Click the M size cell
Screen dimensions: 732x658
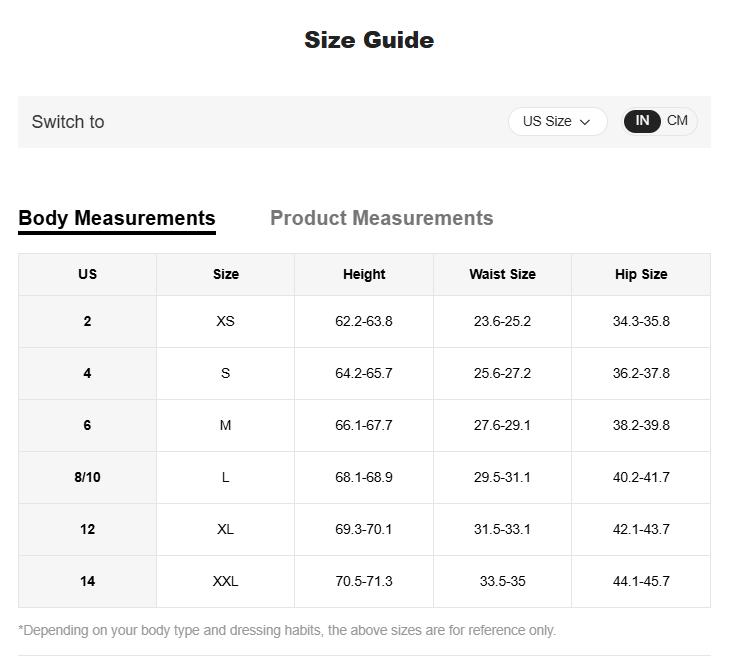coord(225,425)
